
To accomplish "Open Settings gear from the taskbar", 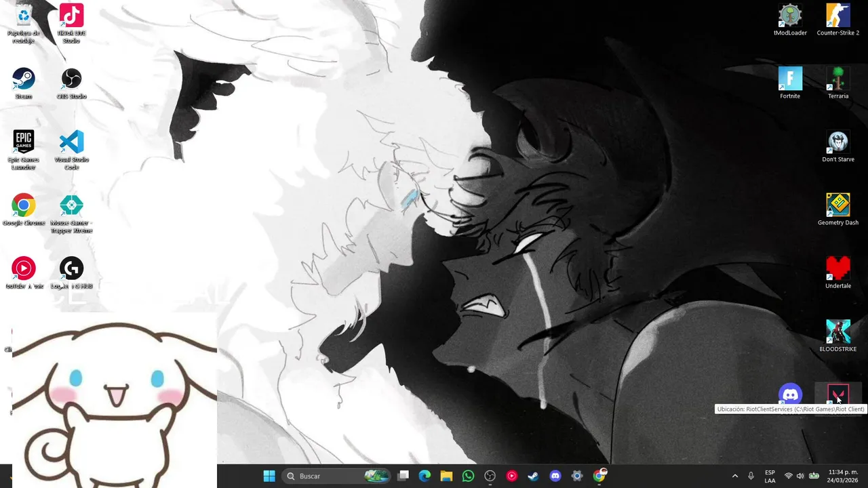I will point(577,476).
